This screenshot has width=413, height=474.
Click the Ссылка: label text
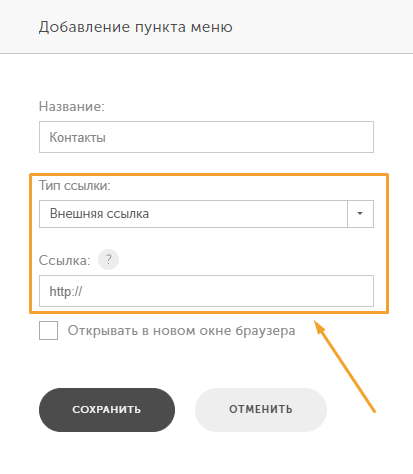tap(64, 260)
